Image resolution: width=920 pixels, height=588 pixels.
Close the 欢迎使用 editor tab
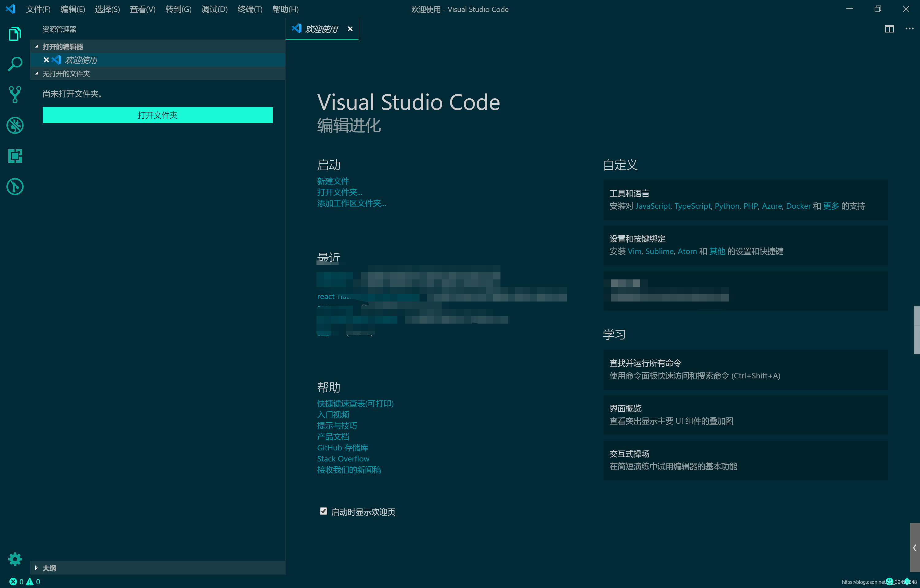pyautogui.click(x=350, y=28)
